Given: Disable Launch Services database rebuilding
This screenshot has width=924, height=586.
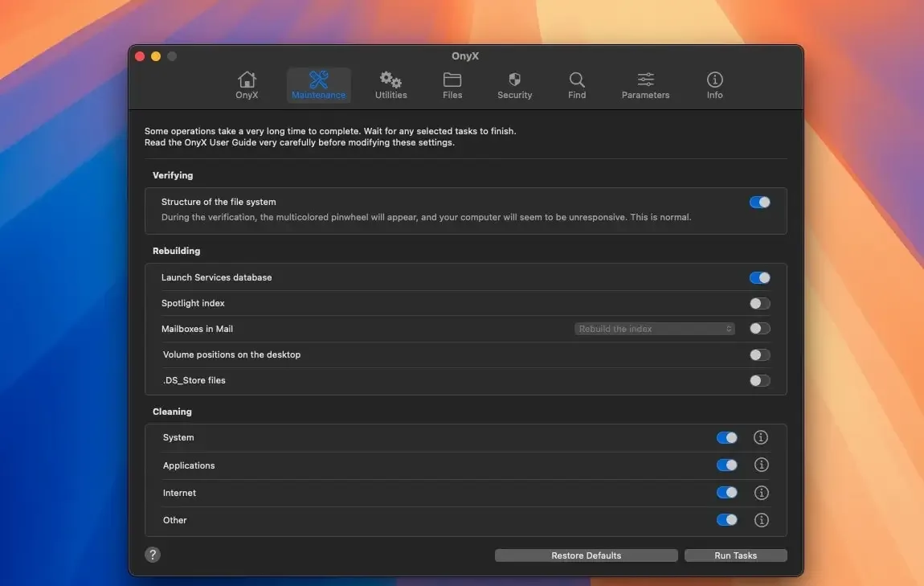Looking at the screenshot, I should click(x=759, y=277).
